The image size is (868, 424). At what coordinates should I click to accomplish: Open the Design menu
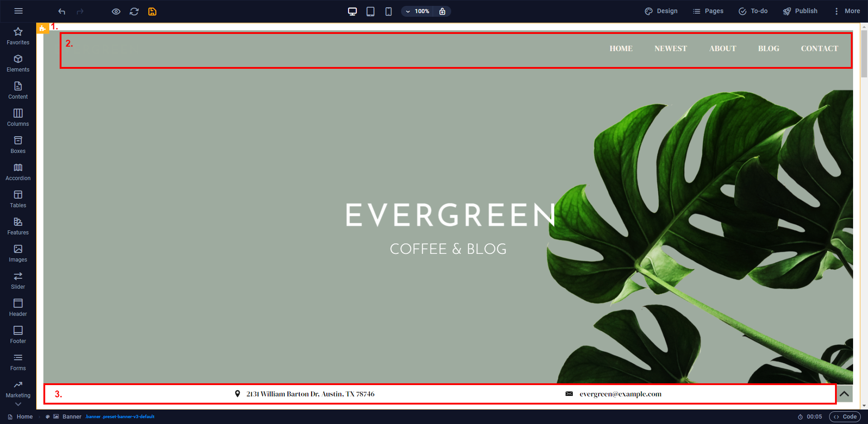coord(661,11)
